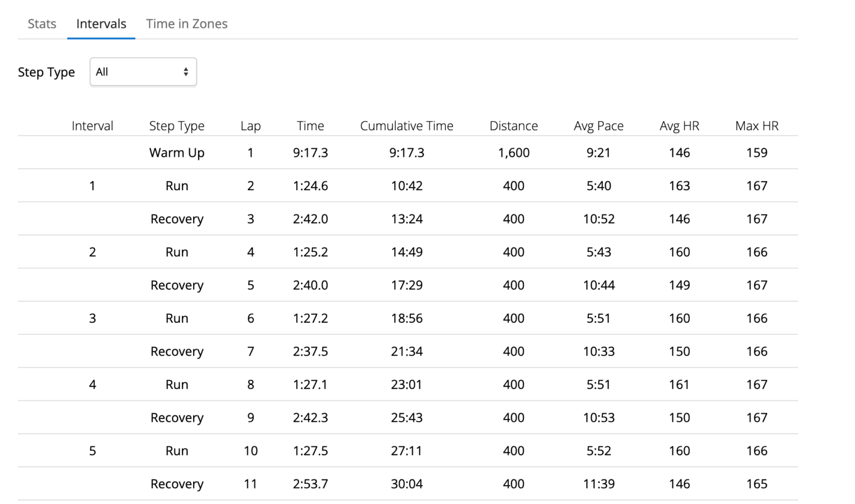The image size is (855, 504).
Task: Click the Cumulative Time column header
Action: (x=407, y=126)
